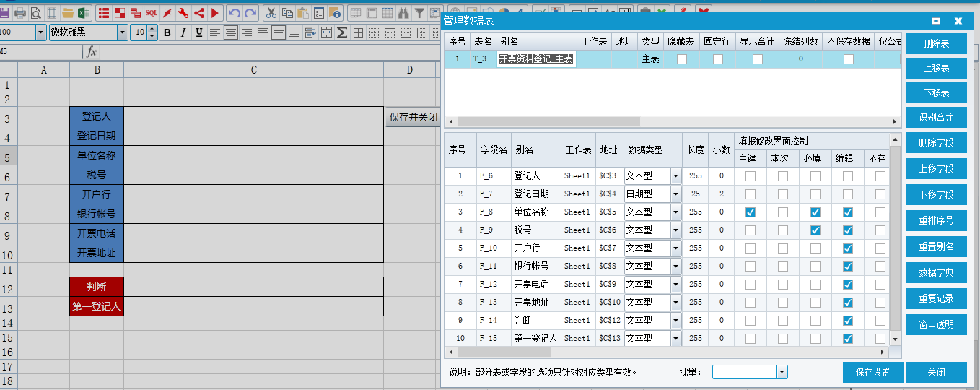Click the print icon in the toolbar
This screenshot has width=980, height=390.
pos(20,12)
